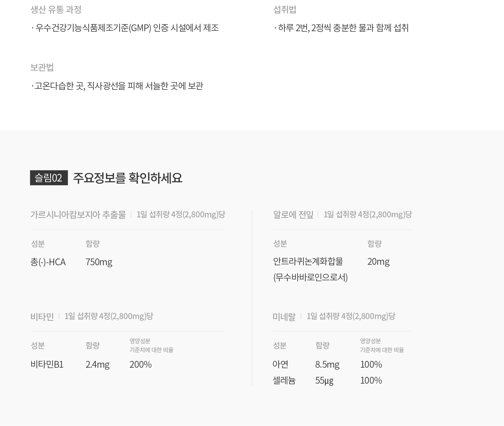Click the 알로에 전잎 table title
The image size is (504, 426).
[x=293, y=215]
